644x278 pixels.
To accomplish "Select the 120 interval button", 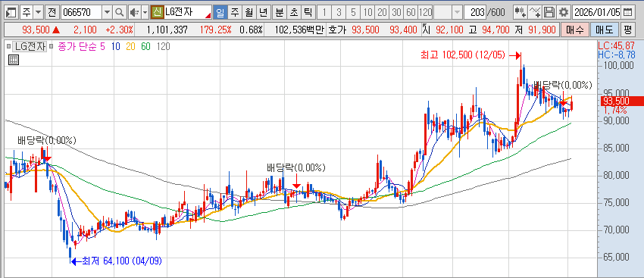I will click(426, 13).
